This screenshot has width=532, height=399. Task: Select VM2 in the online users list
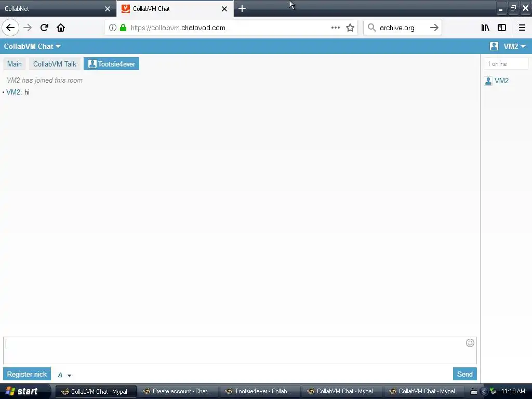501,81
